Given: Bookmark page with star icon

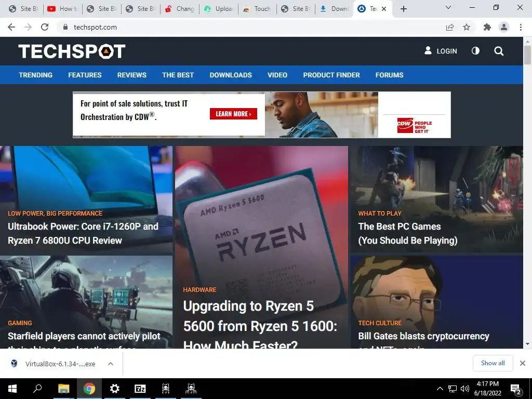Looking at the screenshot, I should click(x=467, y=27).
